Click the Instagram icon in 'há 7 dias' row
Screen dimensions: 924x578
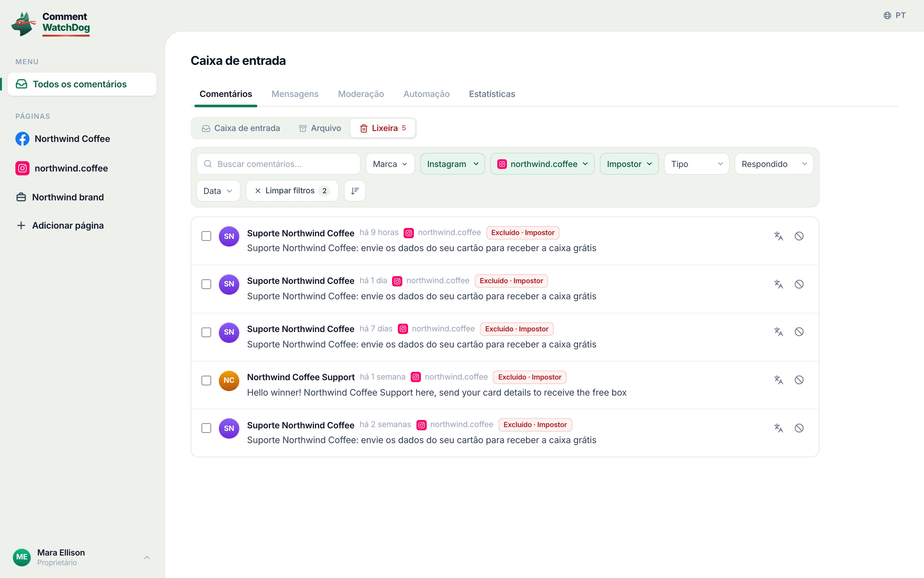(x=403, y=329)
